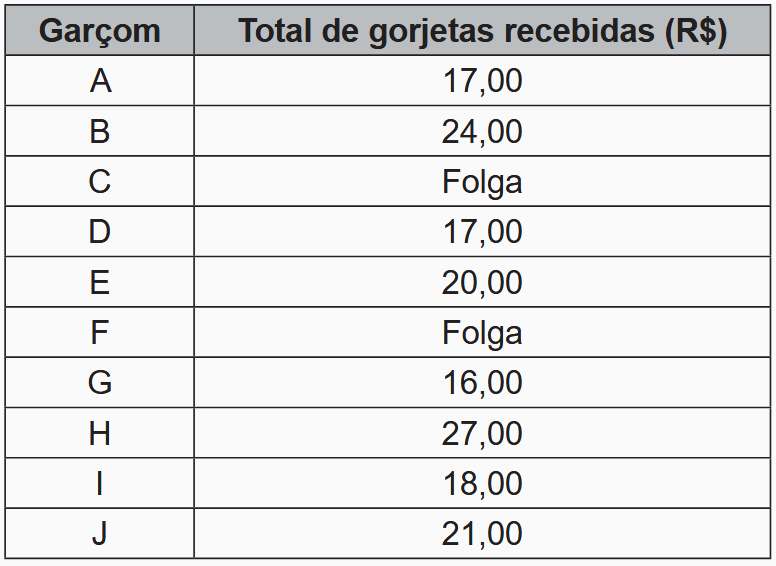Select the cell for waiter J
776x566 pixels.
coord(99,534)
